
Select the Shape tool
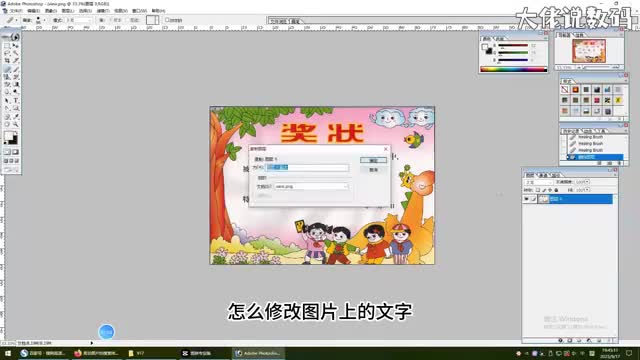16,108
